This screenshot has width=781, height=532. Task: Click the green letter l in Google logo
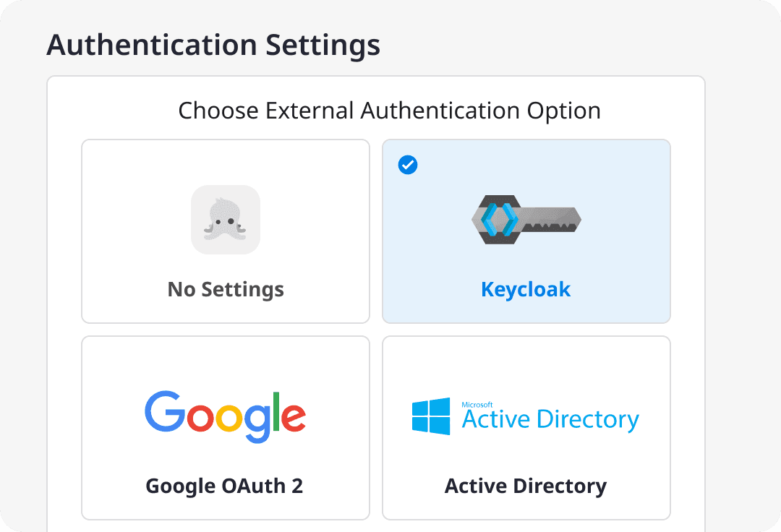point(275,411)
